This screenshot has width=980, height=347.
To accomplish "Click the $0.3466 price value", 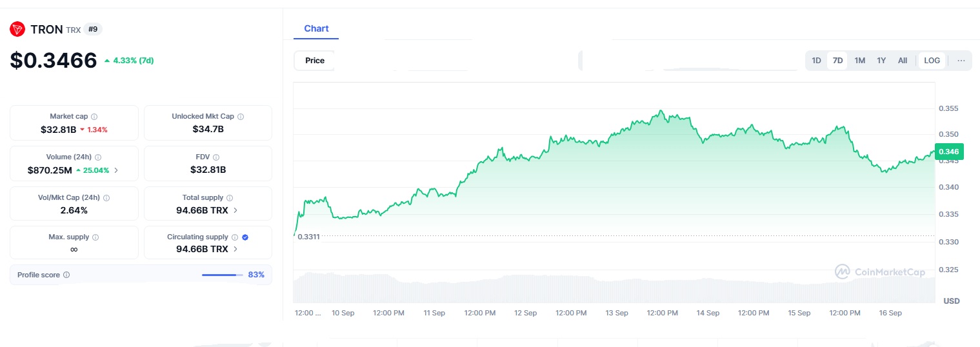I will (x=54, y=61).
